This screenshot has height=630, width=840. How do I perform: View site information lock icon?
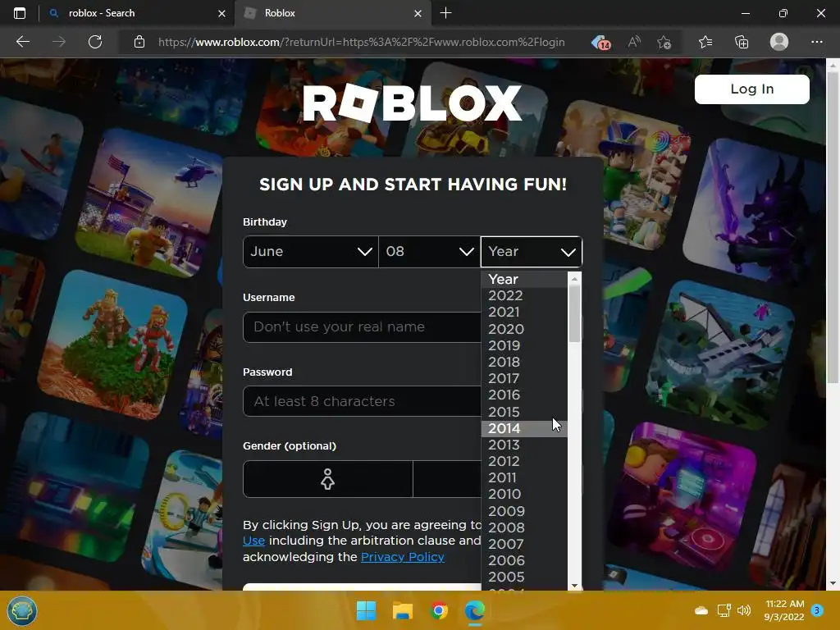tap(139, 42)
